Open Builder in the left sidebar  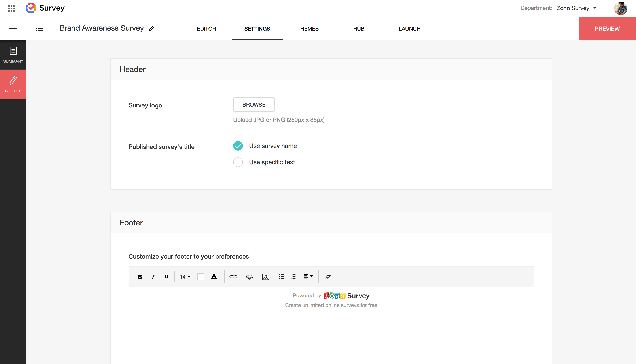coord(13,85)
